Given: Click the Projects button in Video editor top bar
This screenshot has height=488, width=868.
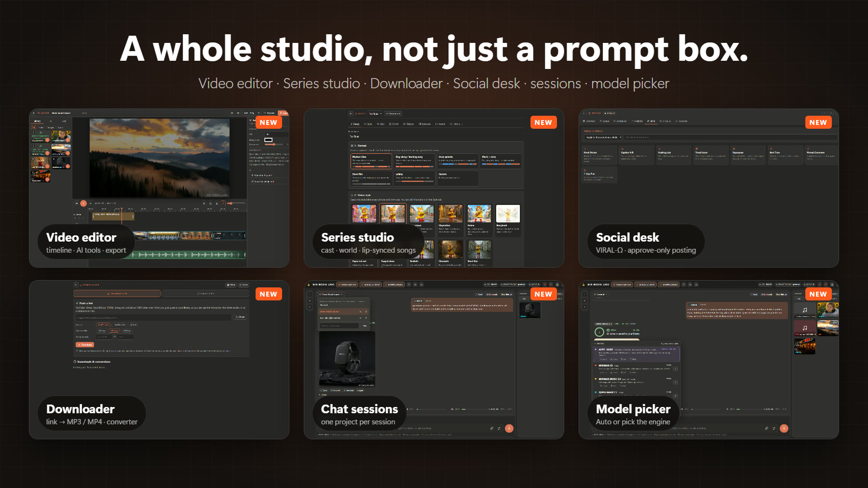Looking at the screenshot, I should click(x=268, y=113).
